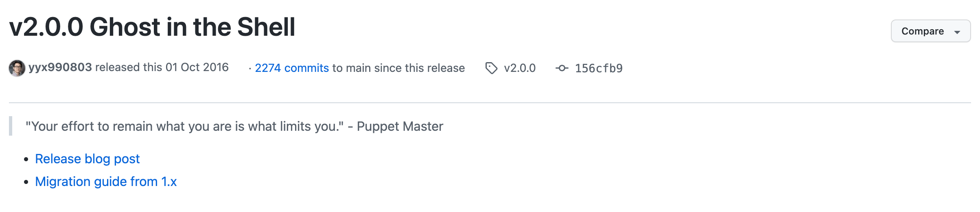The height and width of the screenshot is (212, 980).
Task: Click the tag icon beside v2.0.0
Action: click(x=491, y=68)
